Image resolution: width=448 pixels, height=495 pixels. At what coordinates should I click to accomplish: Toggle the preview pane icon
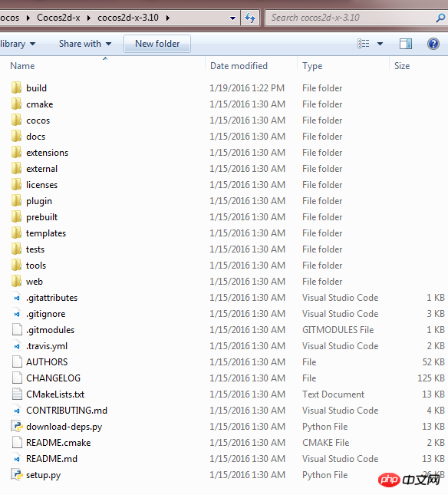click(x=405, y=44)
